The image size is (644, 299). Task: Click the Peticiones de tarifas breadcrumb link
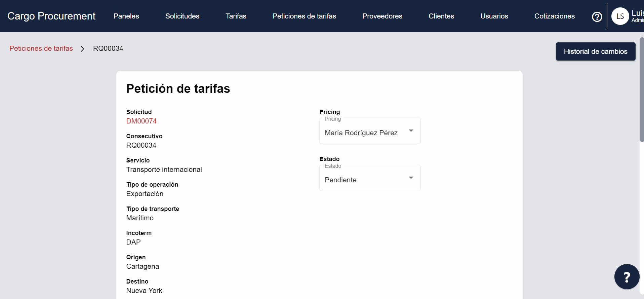[x=41, y=48]
